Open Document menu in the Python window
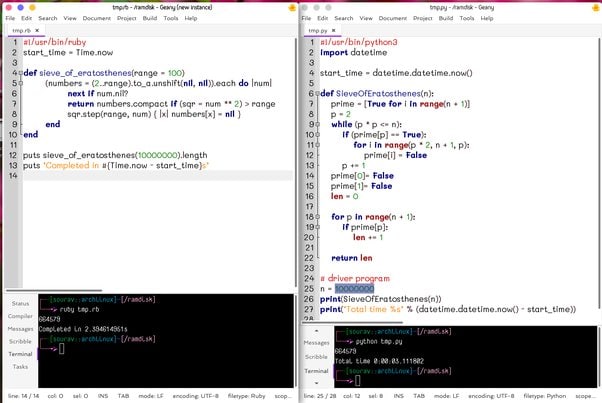Screen dimensions: 602x403 (x=393, y=18)
